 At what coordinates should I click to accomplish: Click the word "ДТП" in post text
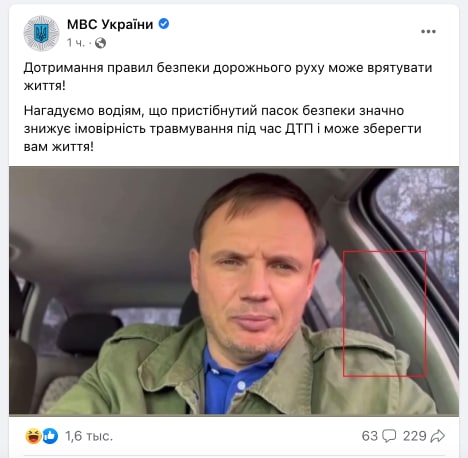point(299,129)
